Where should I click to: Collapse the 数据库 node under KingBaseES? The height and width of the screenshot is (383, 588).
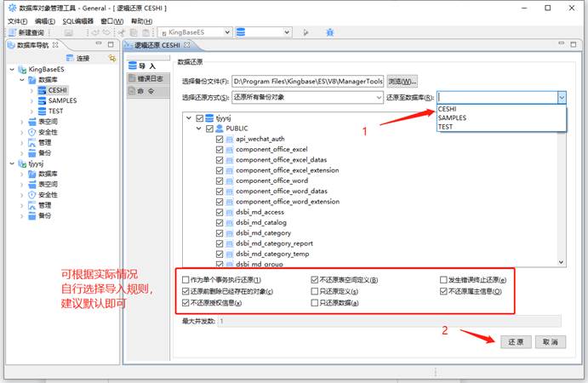[22, 80]
